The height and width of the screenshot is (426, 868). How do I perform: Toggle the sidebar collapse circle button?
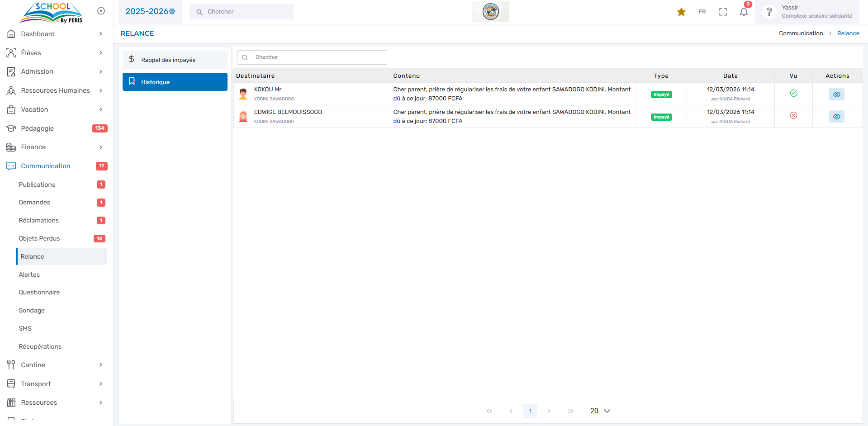pyautogui.click(x=101, y=11)
